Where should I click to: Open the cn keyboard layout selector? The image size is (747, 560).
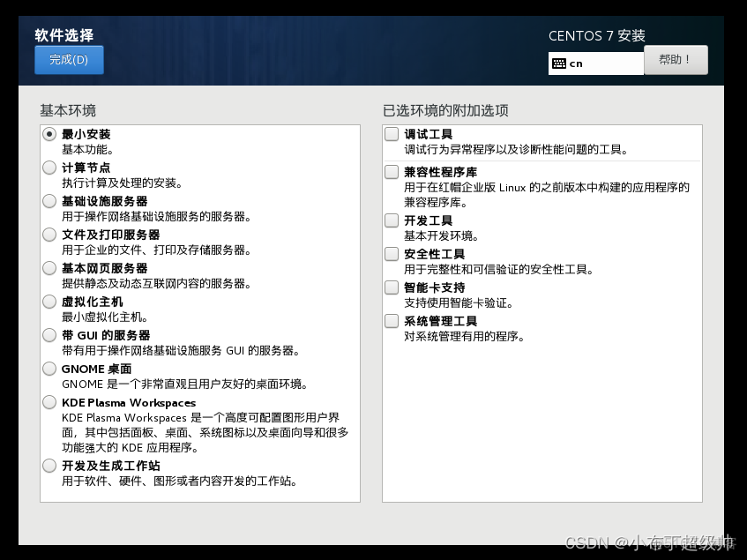pos(595,63)
